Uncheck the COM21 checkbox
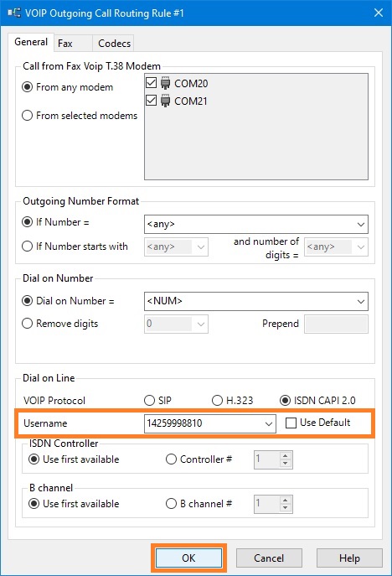This screenshot has height=576, width=392. coord(152,100)
